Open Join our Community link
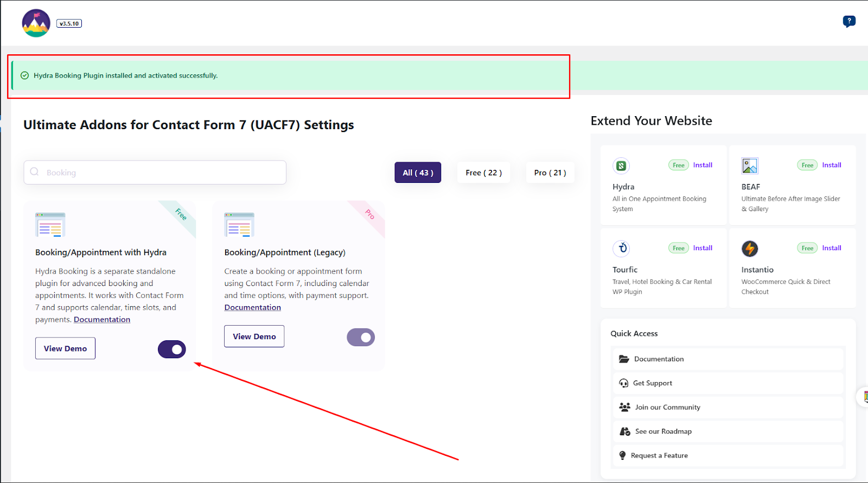The image size is (868, 483). [x=728, y=407]
